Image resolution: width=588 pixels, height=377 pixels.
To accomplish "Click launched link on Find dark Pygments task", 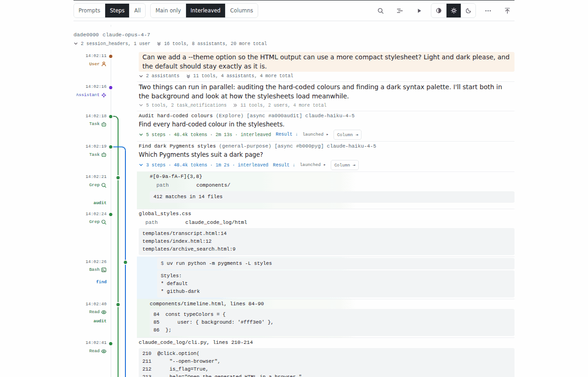I will click(313, 165).
